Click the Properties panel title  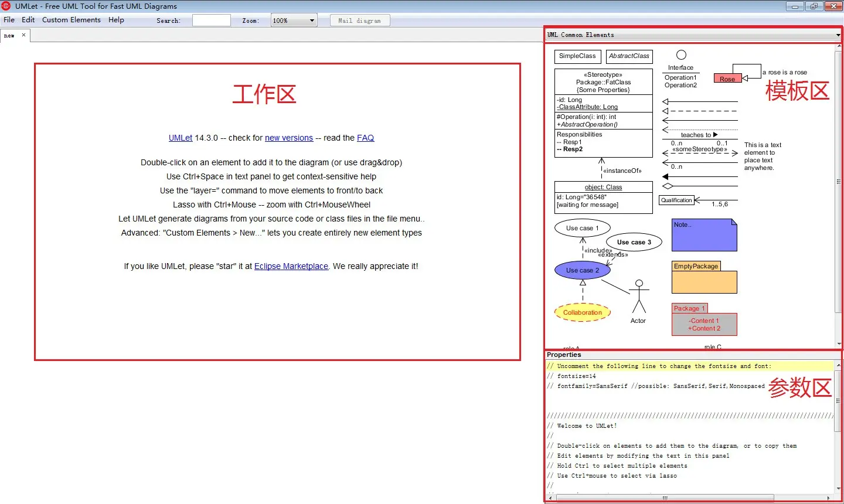pyautogui.click(x=564, y=355)
